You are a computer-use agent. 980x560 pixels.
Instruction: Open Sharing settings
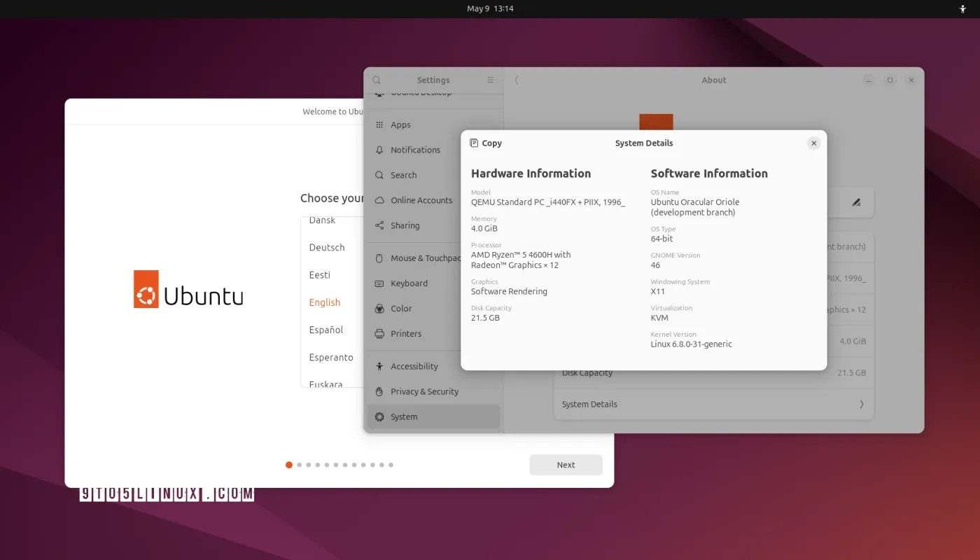click(434, 225)
